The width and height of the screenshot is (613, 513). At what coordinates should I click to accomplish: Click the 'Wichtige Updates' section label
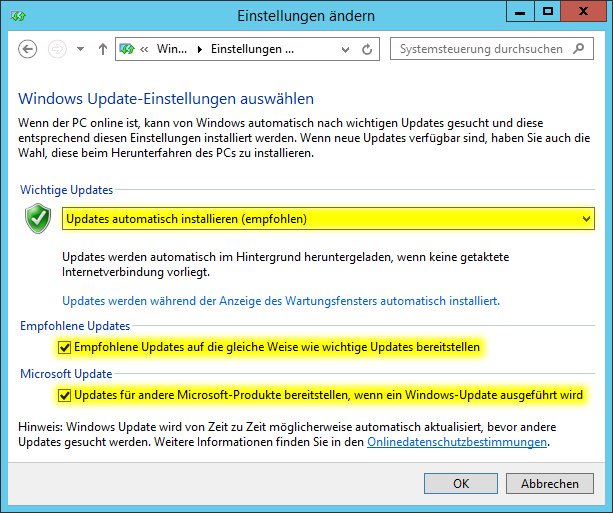[66, 190]
